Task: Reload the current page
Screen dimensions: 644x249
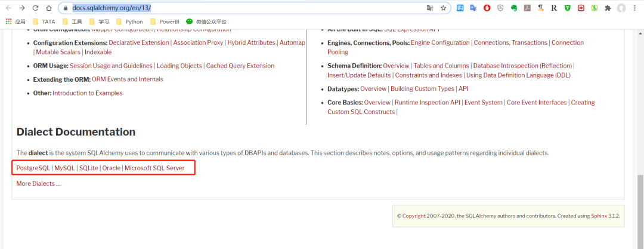Action: pos(35,8)
